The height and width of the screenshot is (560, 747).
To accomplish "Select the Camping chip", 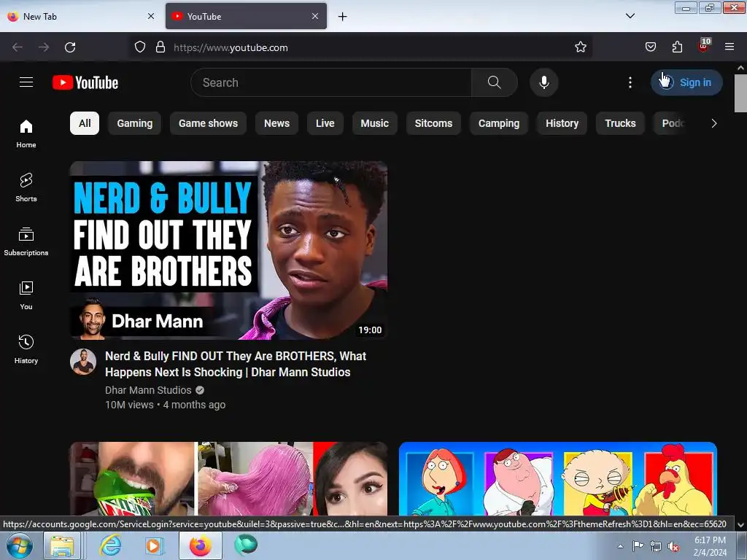I will tap(499, 123).
